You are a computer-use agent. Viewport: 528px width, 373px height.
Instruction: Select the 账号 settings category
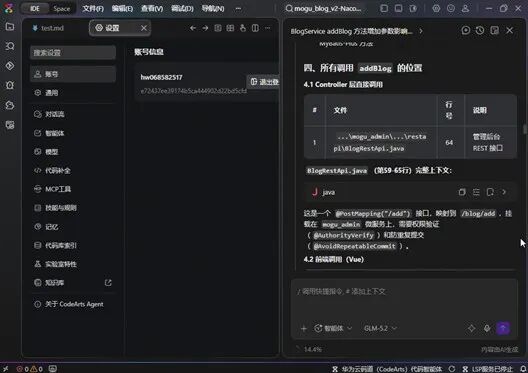click(73, 74)
